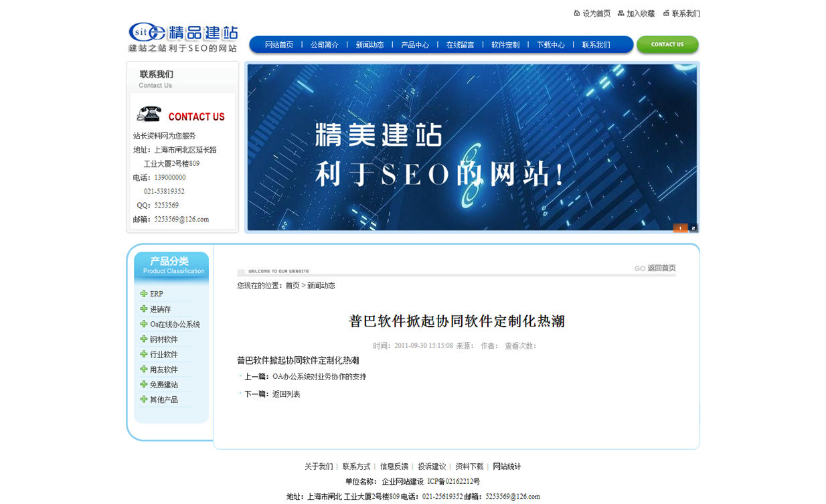This screenshot has width=826, height=504.
Task: Click the telephone icon in contact panel
Action: 149,114
